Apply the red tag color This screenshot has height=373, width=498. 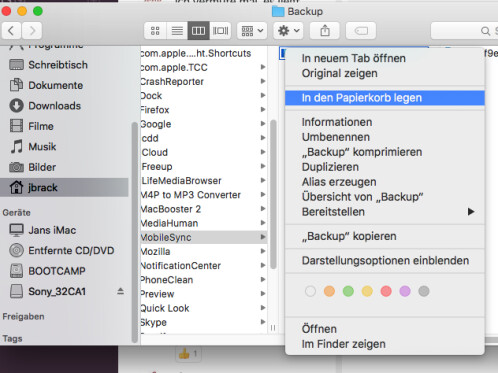(x=386, y=291)
